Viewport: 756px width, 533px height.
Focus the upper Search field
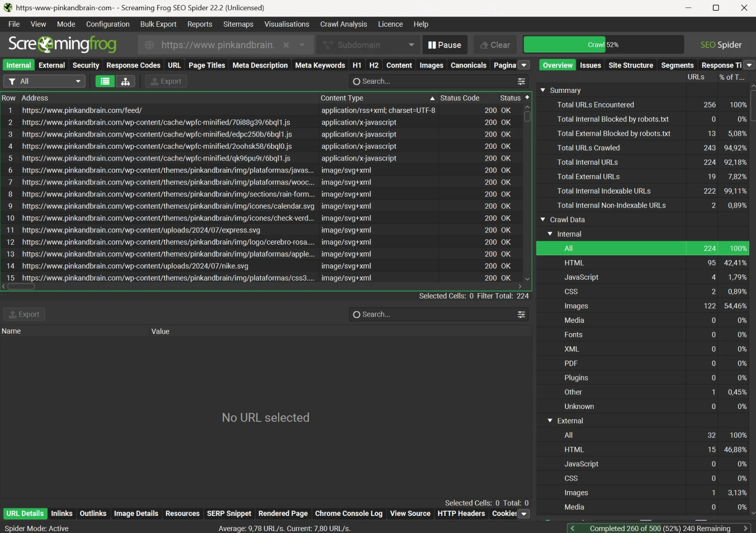pyautogui.click(x=439, y=81)
